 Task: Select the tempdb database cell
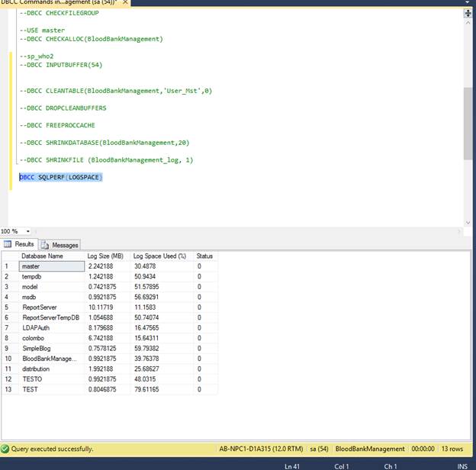52,277
